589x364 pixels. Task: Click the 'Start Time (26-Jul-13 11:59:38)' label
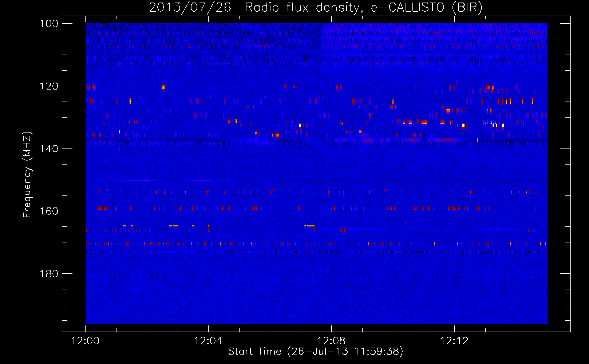pos(316,352)
